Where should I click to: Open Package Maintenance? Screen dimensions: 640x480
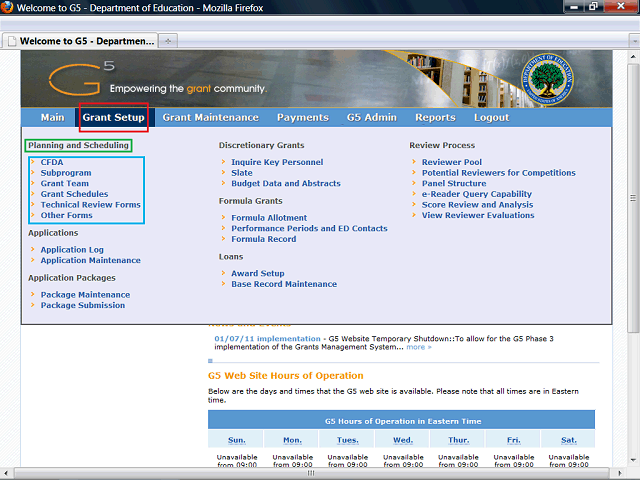coord(85,295)
